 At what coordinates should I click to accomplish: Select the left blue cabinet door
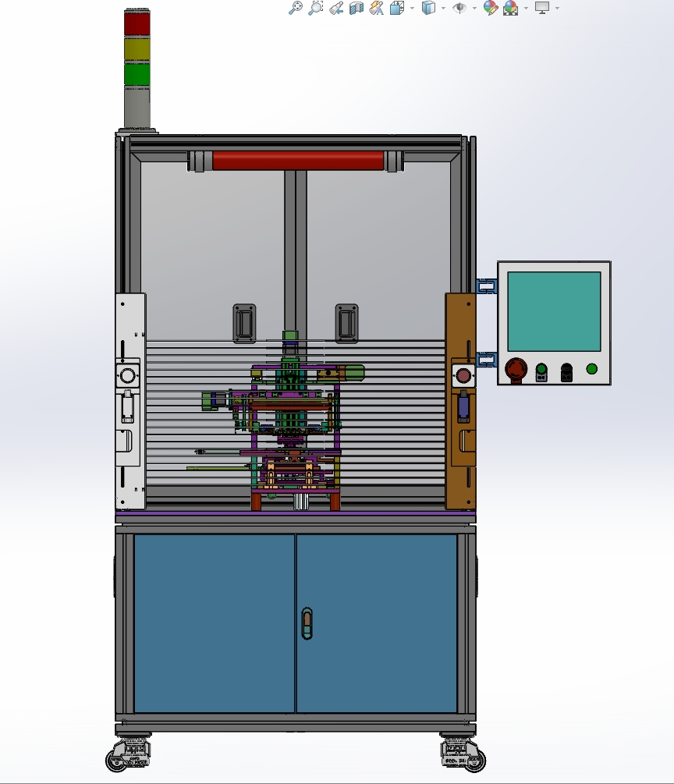point(215,623)
